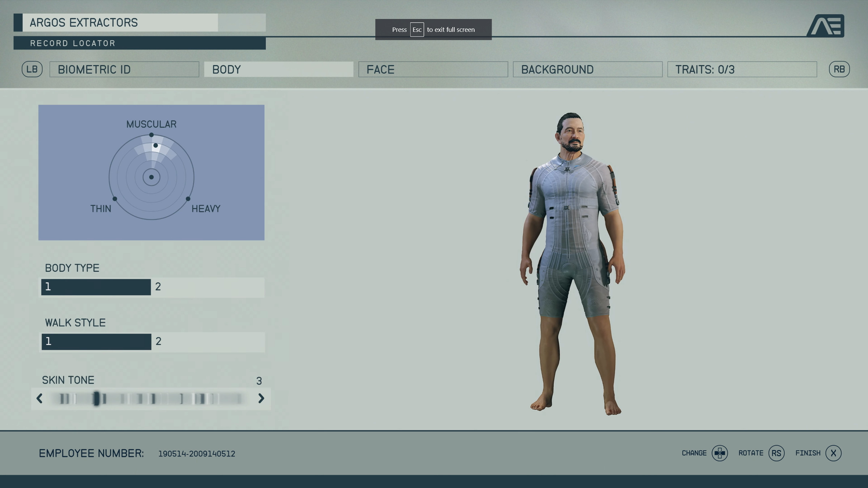Select the BACKGROUND customization tab
868x488 pixels.
point(587,69)
